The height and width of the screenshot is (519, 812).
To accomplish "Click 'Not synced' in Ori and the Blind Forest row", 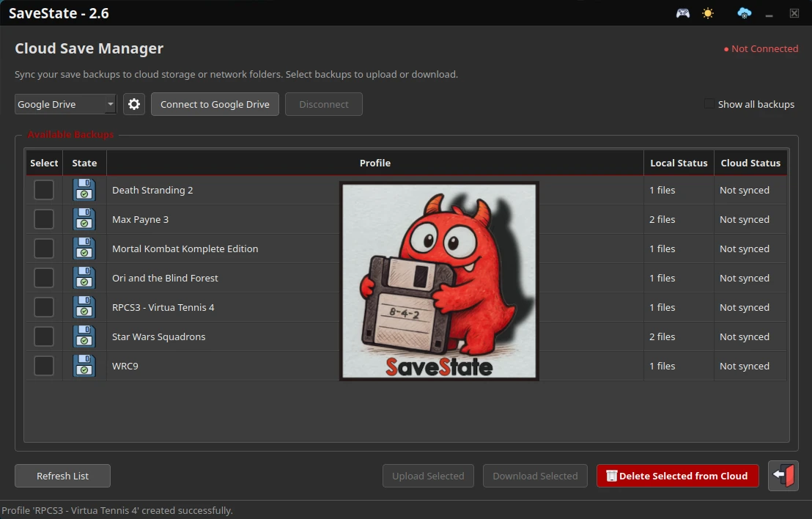I will point(744,278).
